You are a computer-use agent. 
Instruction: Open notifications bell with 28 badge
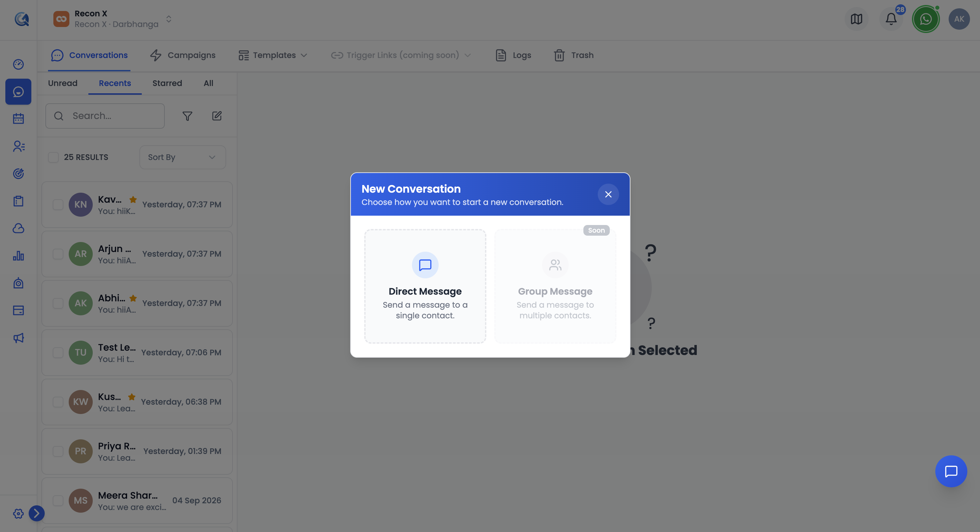pyautogui.click(x=891, y=19)
